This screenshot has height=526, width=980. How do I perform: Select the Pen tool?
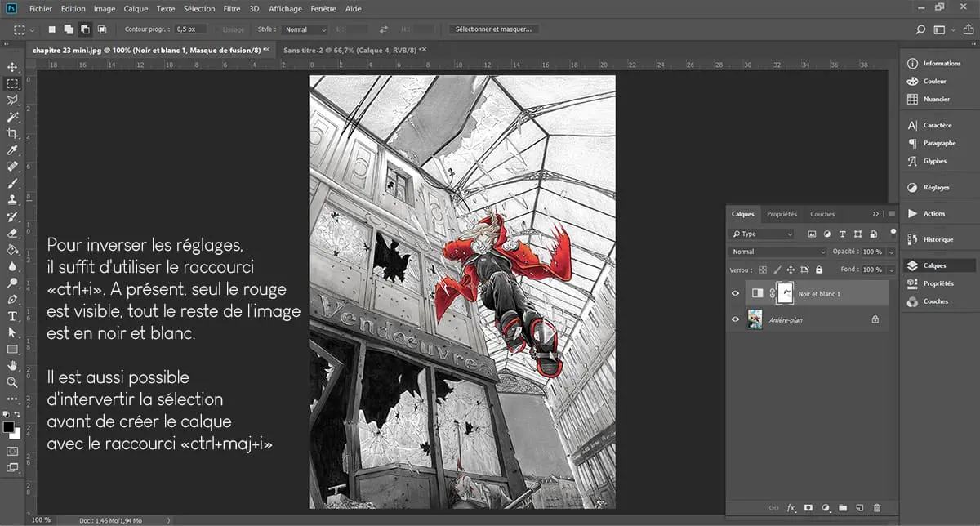[12, 300]
